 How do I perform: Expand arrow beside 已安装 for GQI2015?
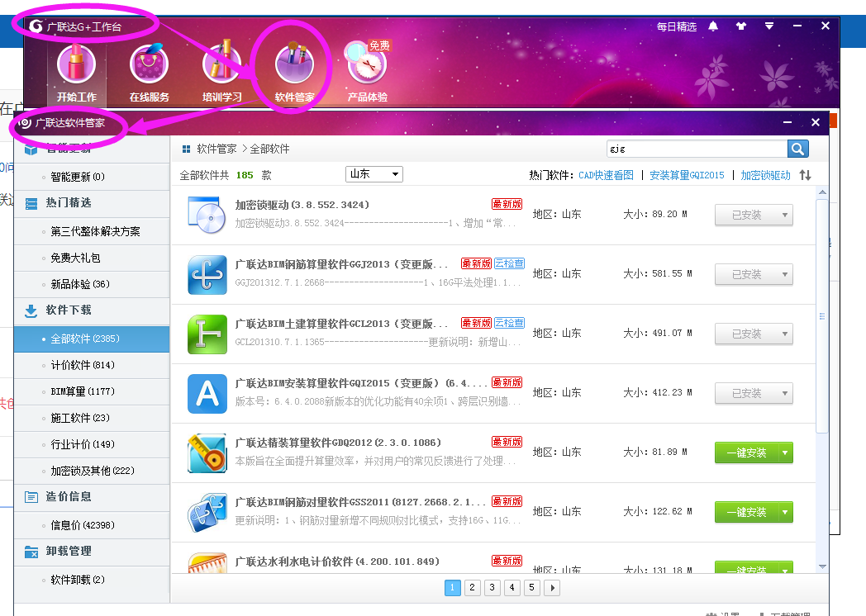(x=785, y=394)
